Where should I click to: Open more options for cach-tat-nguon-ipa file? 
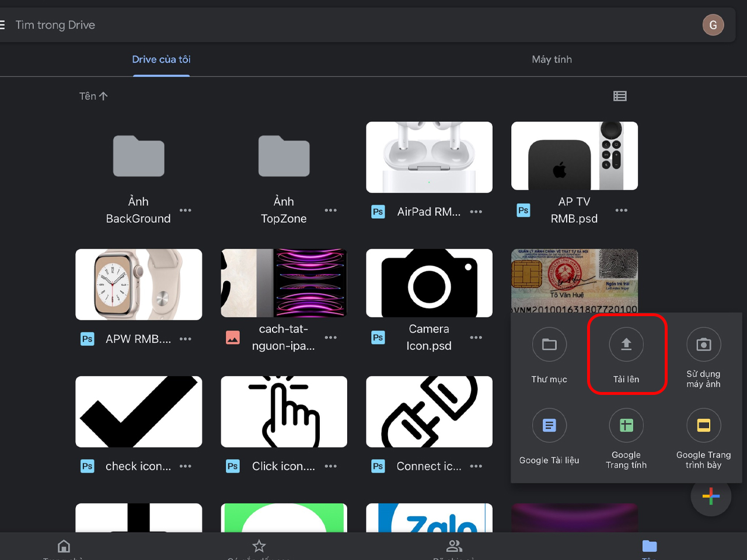[x=331, y=337]
